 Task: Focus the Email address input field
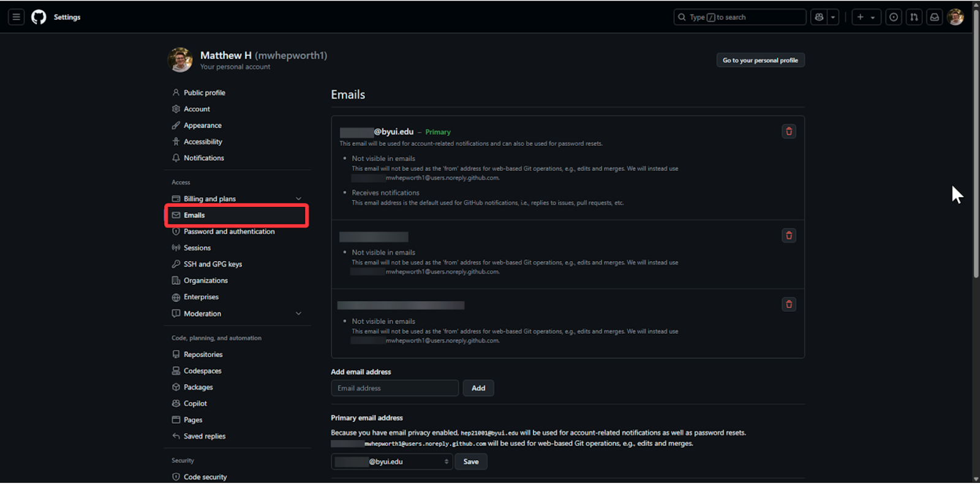pyautogui.click(x=394, y=388)
